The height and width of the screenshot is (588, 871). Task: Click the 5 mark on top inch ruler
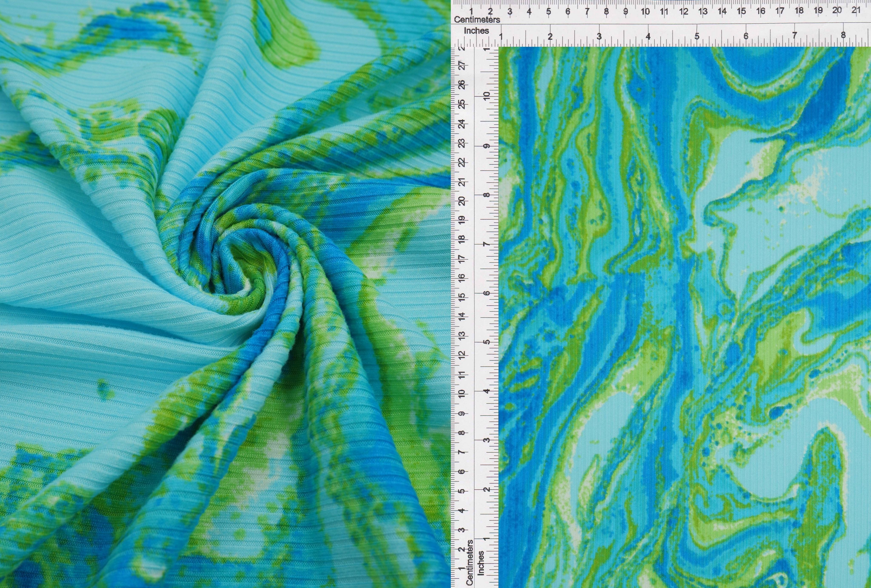pos(697,36)
